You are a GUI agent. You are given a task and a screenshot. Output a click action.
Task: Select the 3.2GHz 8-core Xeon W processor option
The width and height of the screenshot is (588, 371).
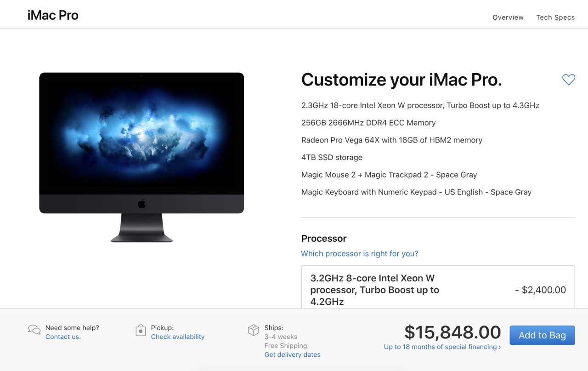pos(438,287)
